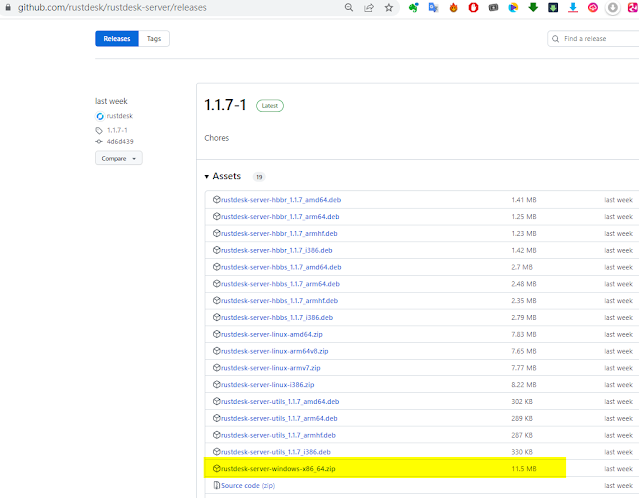Click the pink round extension icon

point(593,7)
